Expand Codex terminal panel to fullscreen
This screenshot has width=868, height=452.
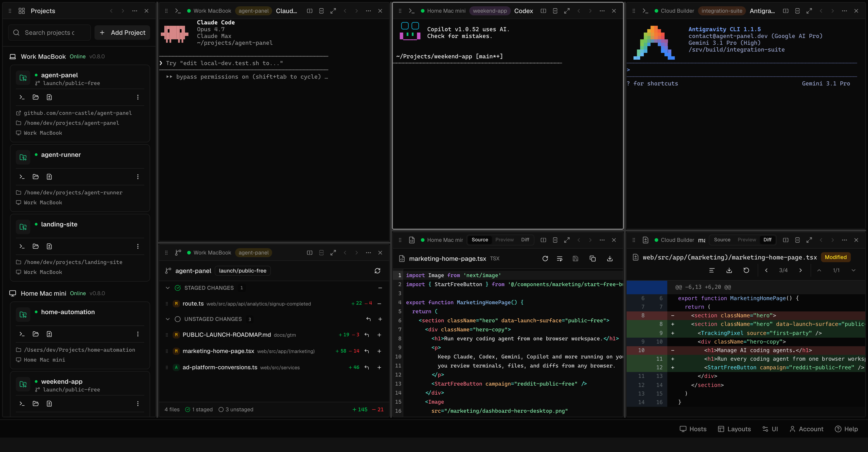point(567,11)
